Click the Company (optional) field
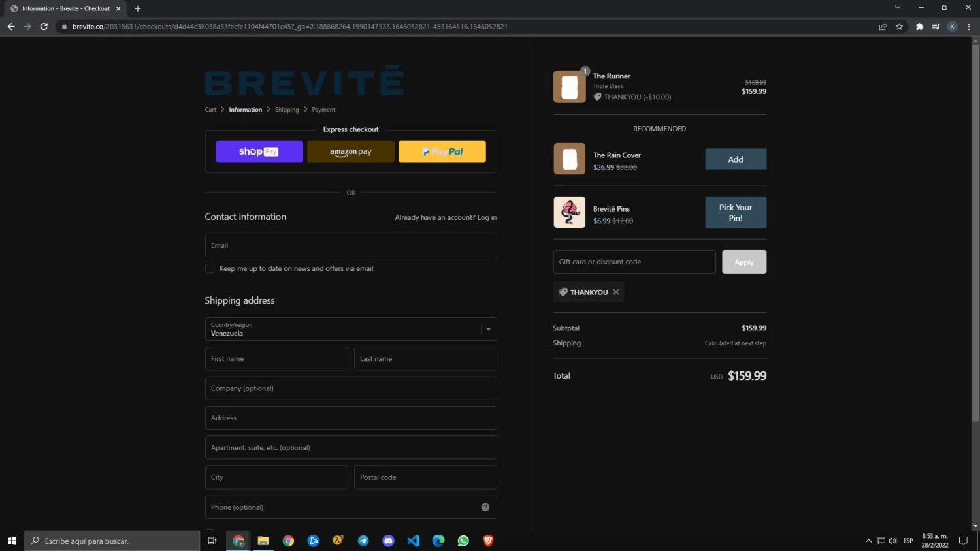 (351, 388)
